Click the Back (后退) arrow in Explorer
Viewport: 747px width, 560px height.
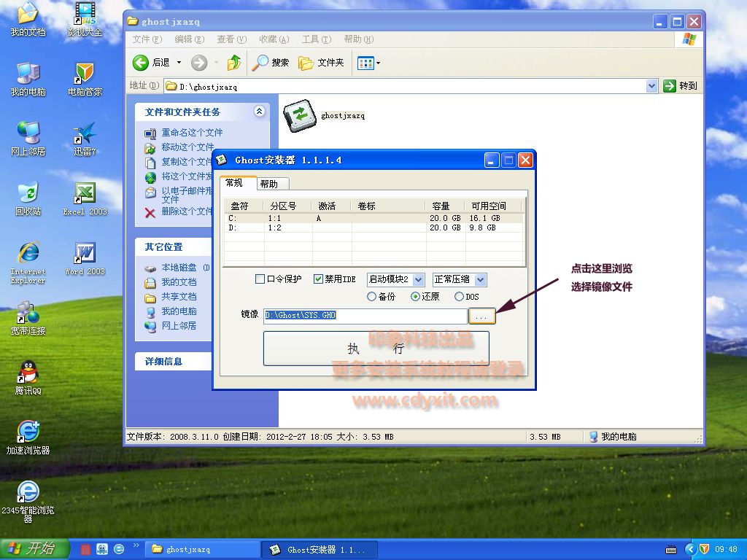point(141,63)
